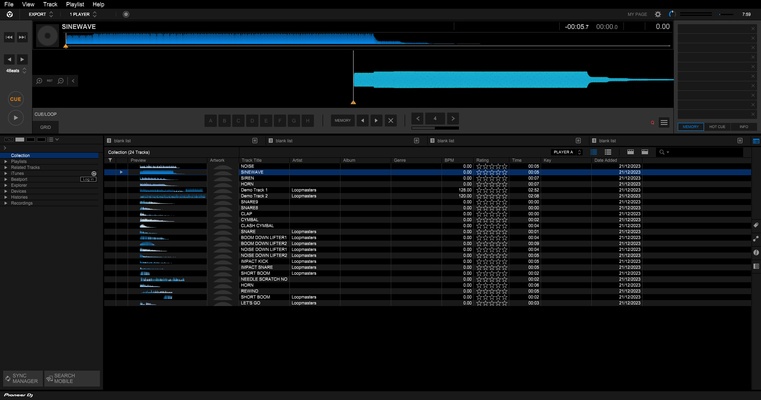Click the beat jump forward arrow

pyautogui.click(x=22, y=59)
